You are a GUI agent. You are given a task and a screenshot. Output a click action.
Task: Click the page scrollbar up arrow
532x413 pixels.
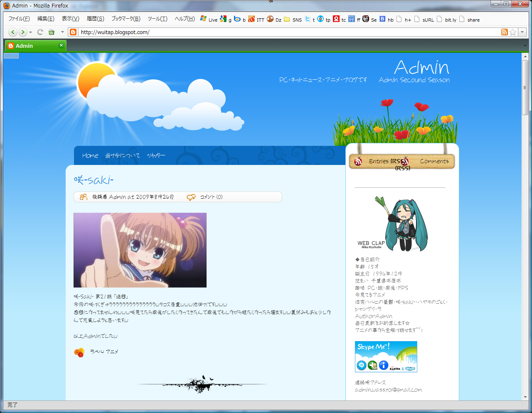pos(525,57)
